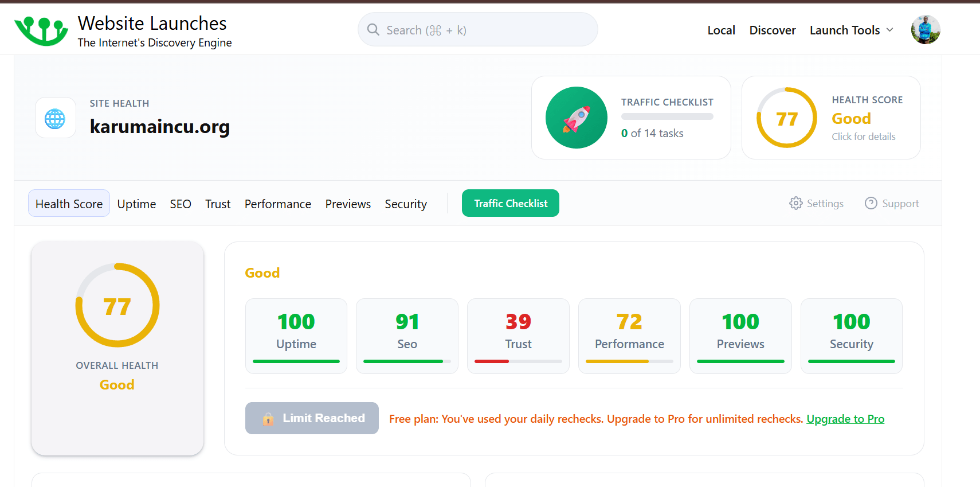Click the Website Launches title text
The width and height of the screenshot is (980, 487).
(152, 23)
